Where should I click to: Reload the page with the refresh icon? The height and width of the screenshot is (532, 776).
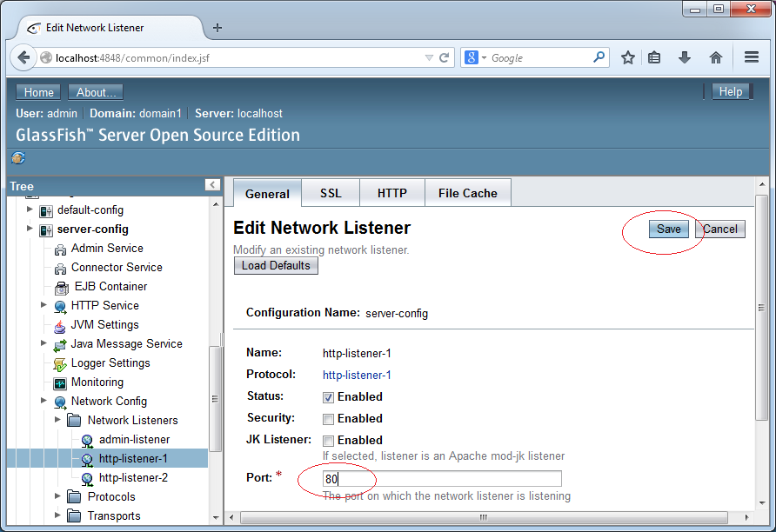click(x=445, y=58)
